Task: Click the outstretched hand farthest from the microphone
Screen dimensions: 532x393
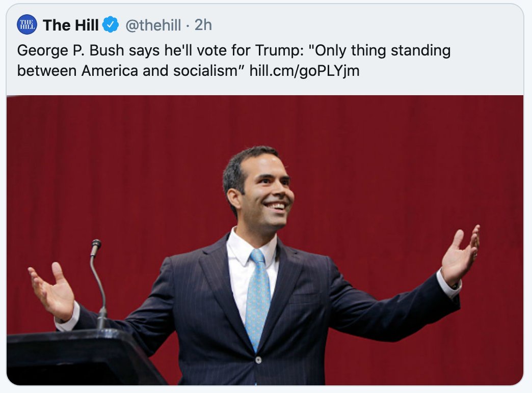Action: 460,255
